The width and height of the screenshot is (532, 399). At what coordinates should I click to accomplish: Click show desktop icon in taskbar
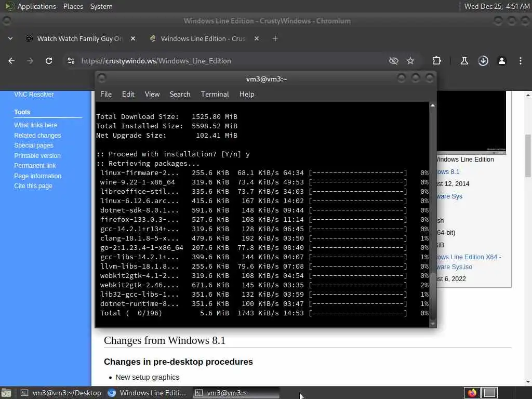[x=6, y=393]
